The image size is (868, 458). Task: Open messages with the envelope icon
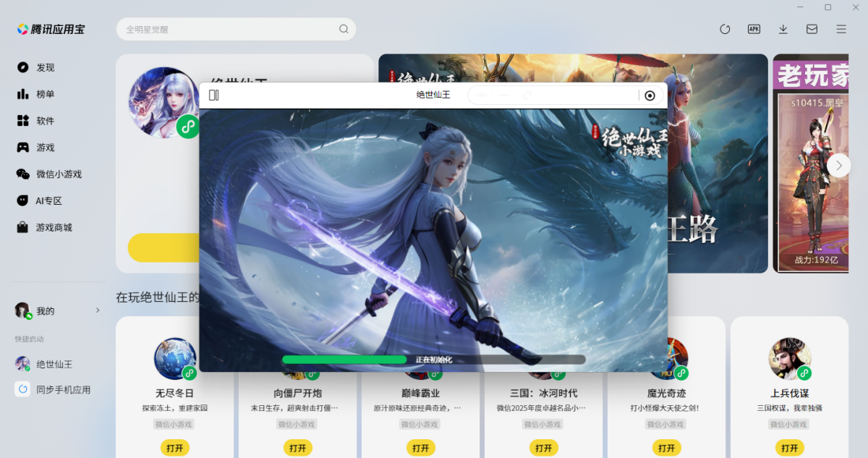coord(812,29)
